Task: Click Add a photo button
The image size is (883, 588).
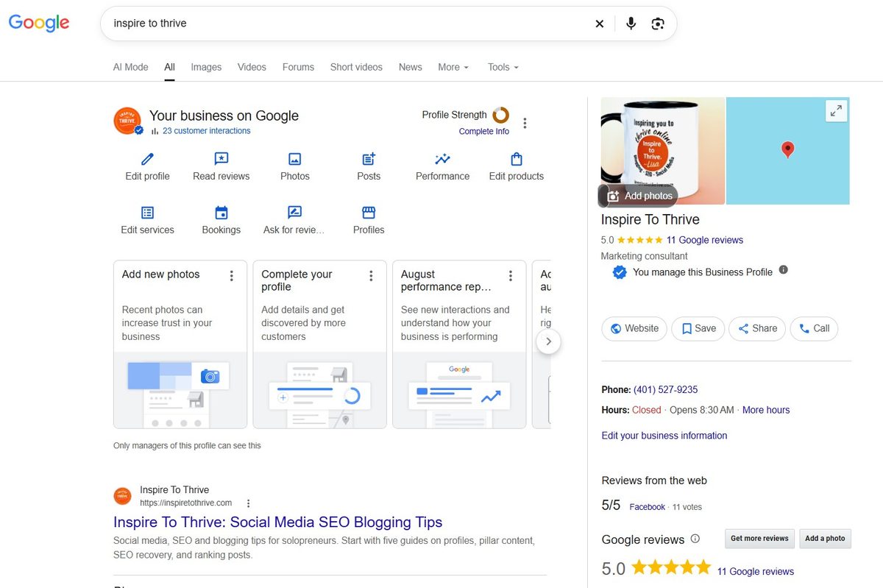Action: click(x=825, y=539)
